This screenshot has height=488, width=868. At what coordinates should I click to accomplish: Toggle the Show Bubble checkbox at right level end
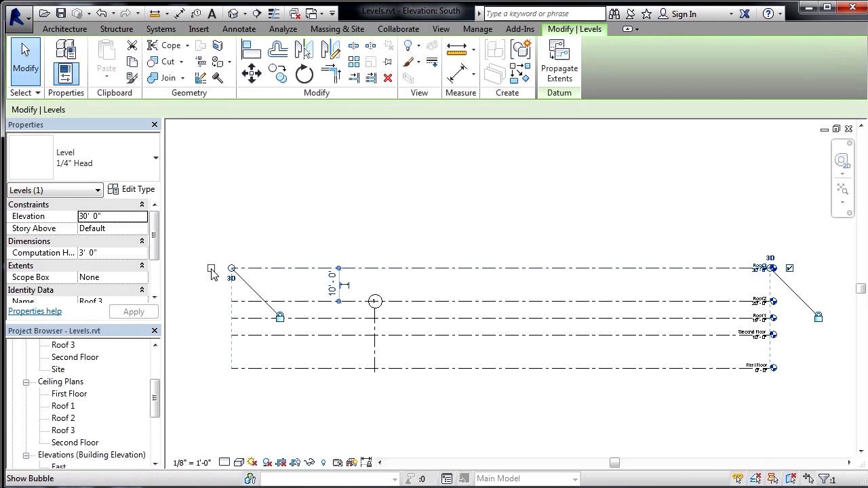(x=789, y=268)
